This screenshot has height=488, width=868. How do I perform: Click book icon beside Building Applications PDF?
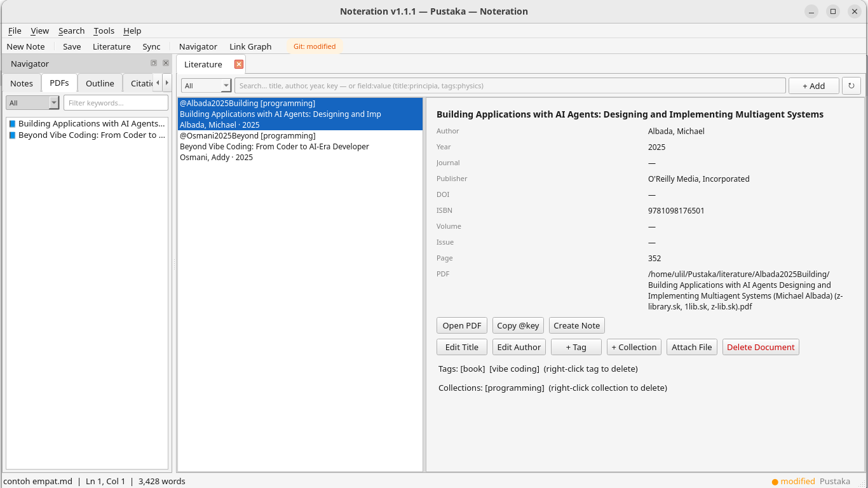(12, 124)
